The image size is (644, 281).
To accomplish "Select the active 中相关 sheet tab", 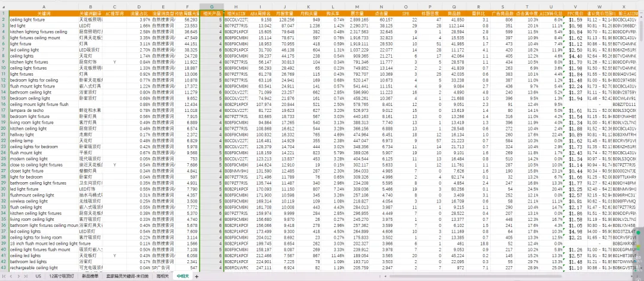I will click(x=182, y=276).
